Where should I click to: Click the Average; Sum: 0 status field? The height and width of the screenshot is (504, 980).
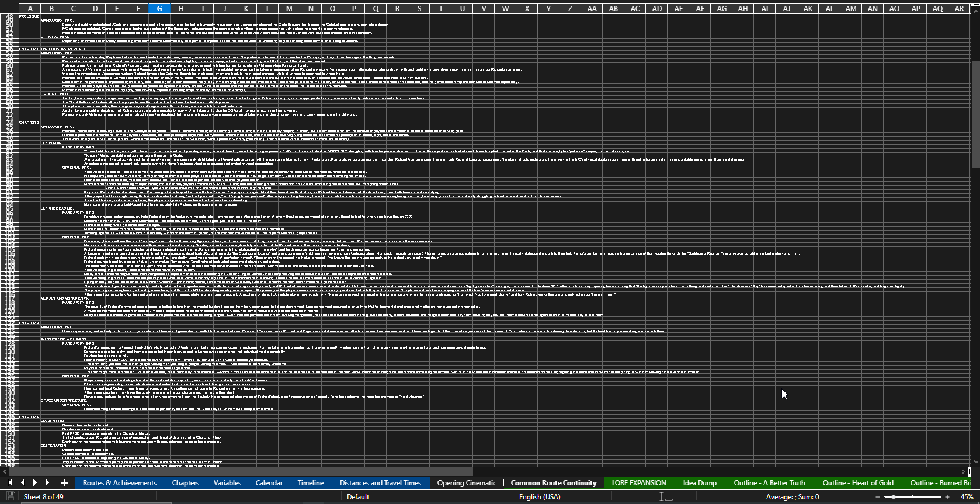click(x=793, y=497)
